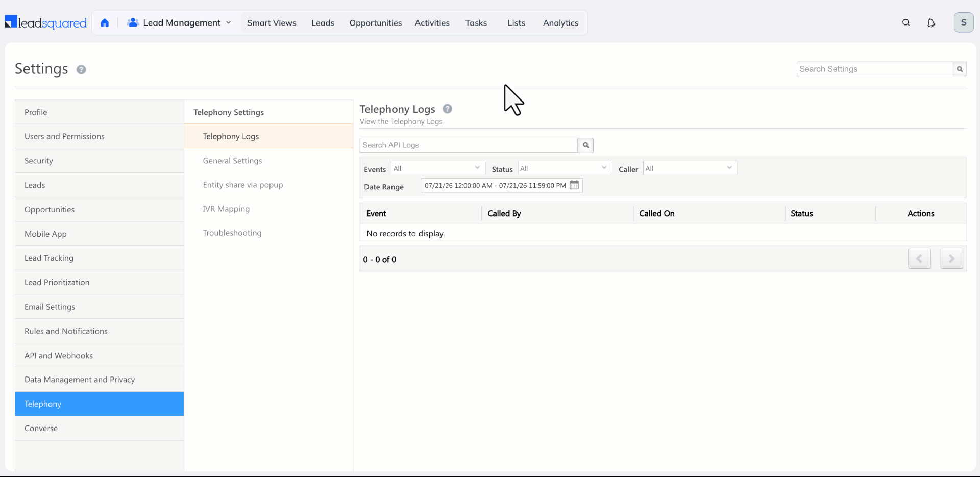Select Security in settings sidebar
Image resolution: width=980 pixels, height=477 pixels.
click(x=99, y=161)
